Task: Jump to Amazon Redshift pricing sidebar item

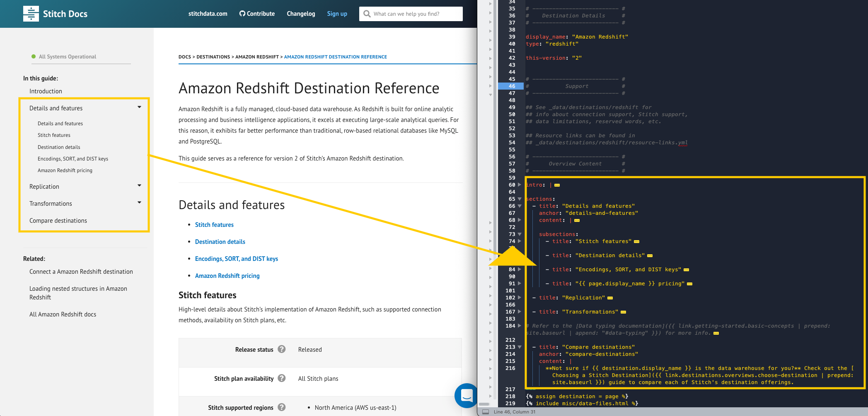Action: click(65, 170)
